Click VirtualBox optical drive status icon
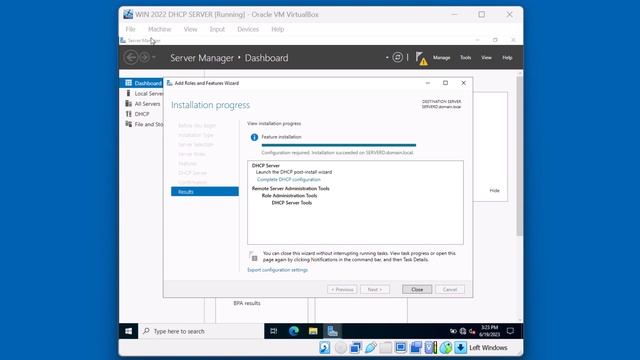Image resolution: width=640 pixels, height=360 pixels. (x=340, y=348)
